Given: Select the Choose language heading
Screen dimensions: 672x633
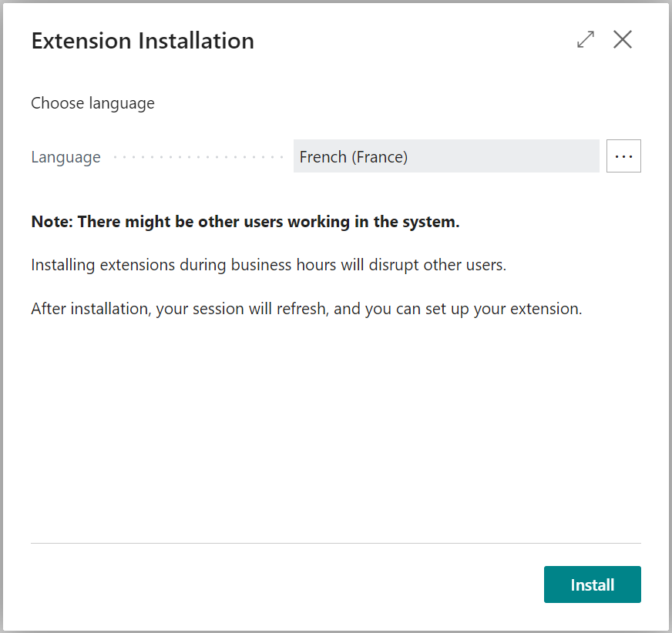Looking at the screenshot, I should coord(92,103).
